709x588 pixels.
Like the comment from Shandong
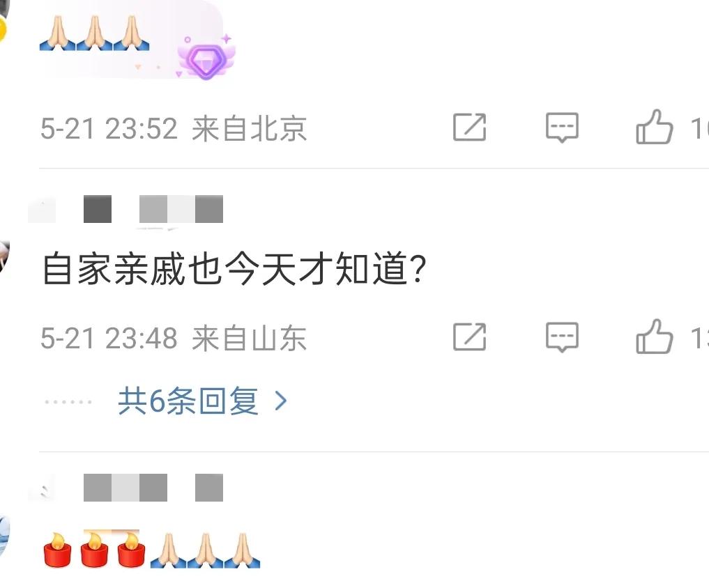click(655, 336)
